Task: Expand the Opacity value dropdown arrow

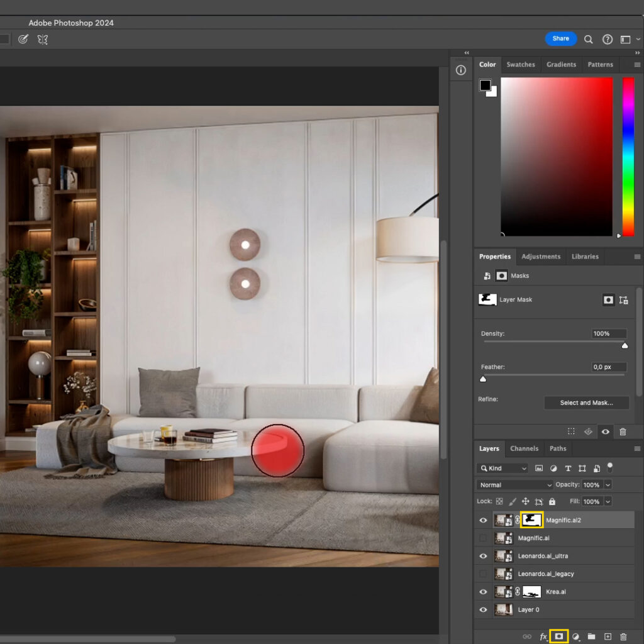Action: 608,485
